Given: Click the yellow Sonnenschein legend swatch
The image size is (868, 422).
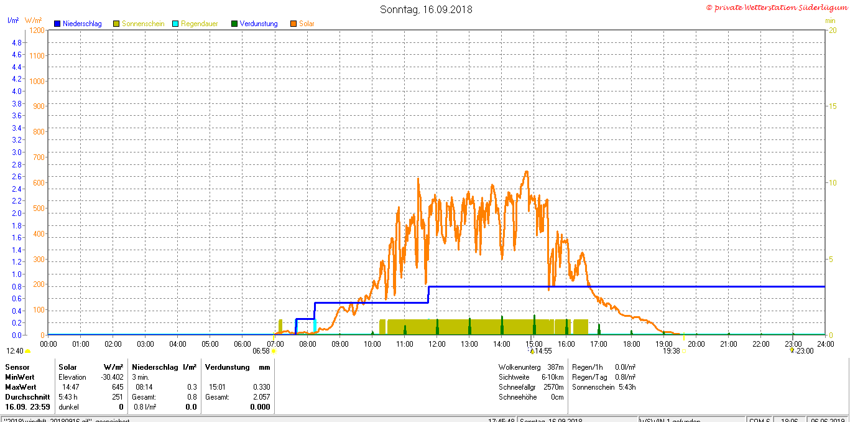Looking at the screenshot, I should coord(116,24).
